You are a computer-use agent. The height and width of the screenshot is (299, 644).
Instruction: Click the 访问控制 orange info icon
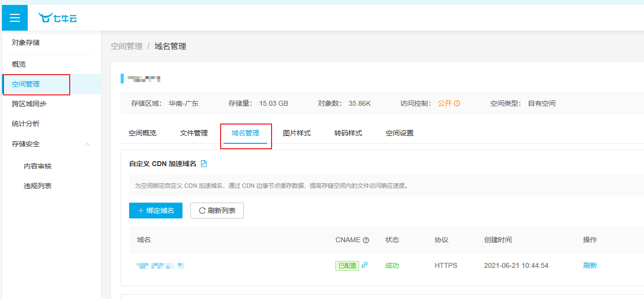[457, 104]
